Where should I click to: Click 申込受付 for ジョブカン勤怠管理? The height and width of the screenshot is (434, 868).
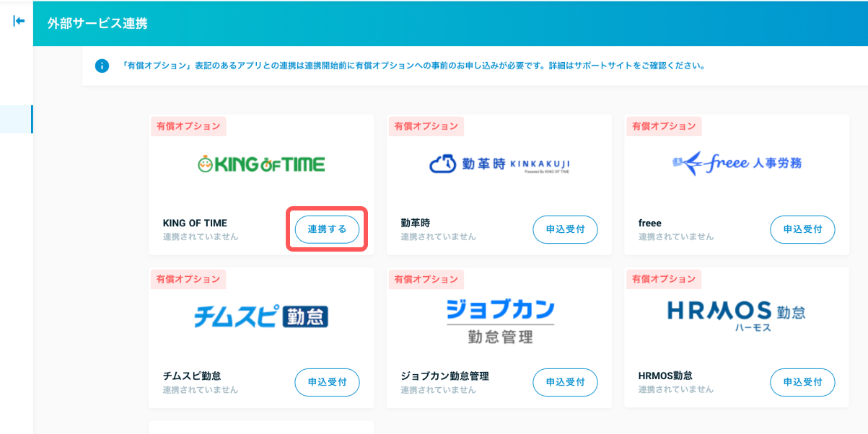point(565,382)
